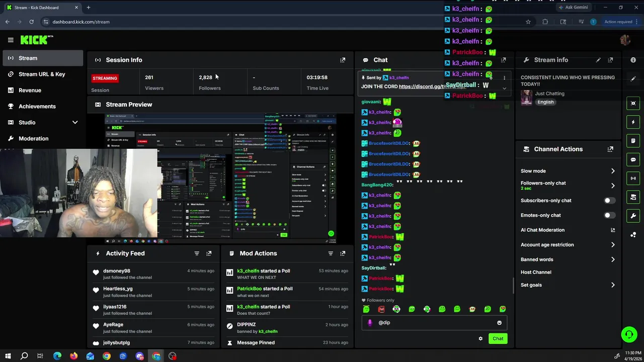The image size is (644, 362).
Task: Click the channel actions camera icon in right sidebar
Action: (633, 197)
